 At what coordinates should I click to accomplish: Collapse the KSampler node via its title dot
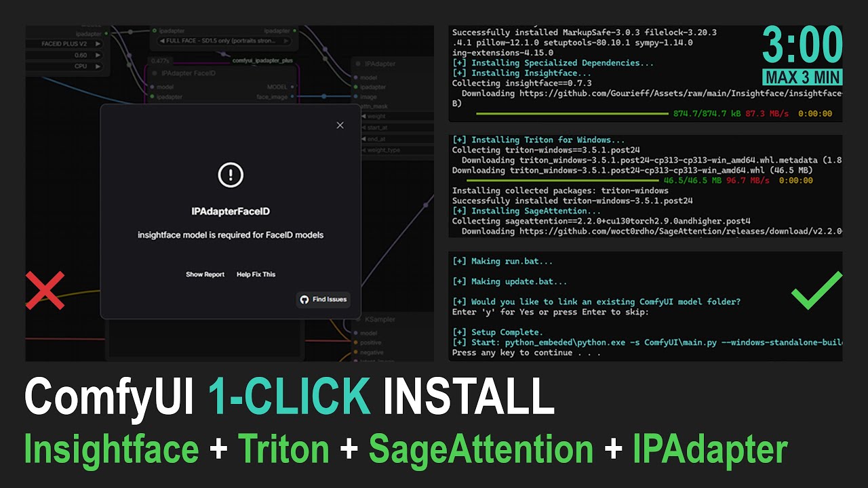tap(359, 319)
